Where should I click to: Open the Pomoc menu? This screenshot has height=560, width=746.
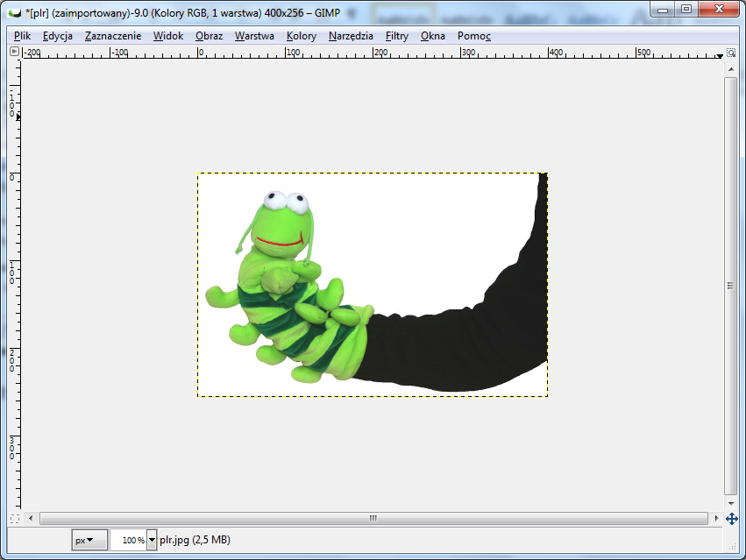click(474, 36)
